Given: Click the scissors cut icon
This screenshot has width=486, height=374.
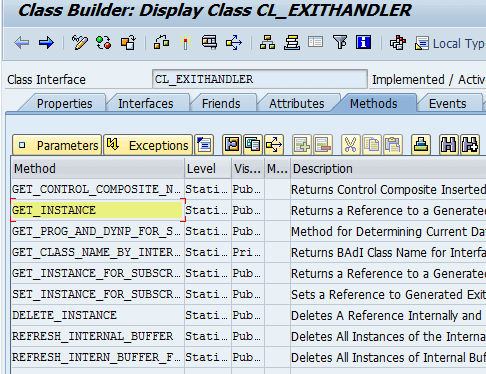Looking at the screenshot, I should tap(350, 145).
